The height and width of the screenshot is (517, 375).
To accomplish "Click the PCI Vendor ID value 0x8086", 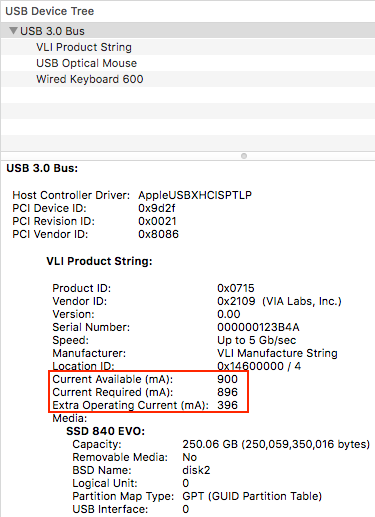I will coord(158,234).
